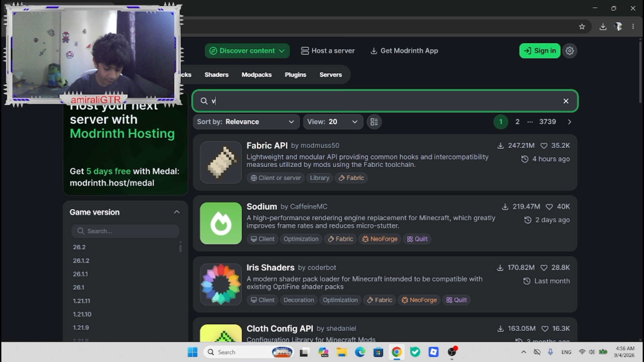Viewport: 644px width, 362px height.
Task: Jump to last page 3739
Action: (547, 122)
